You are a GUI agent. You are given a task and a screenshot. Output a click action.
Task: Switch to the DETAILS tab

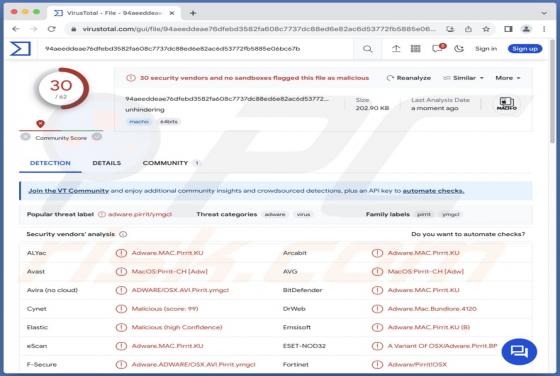coord(106,163)
